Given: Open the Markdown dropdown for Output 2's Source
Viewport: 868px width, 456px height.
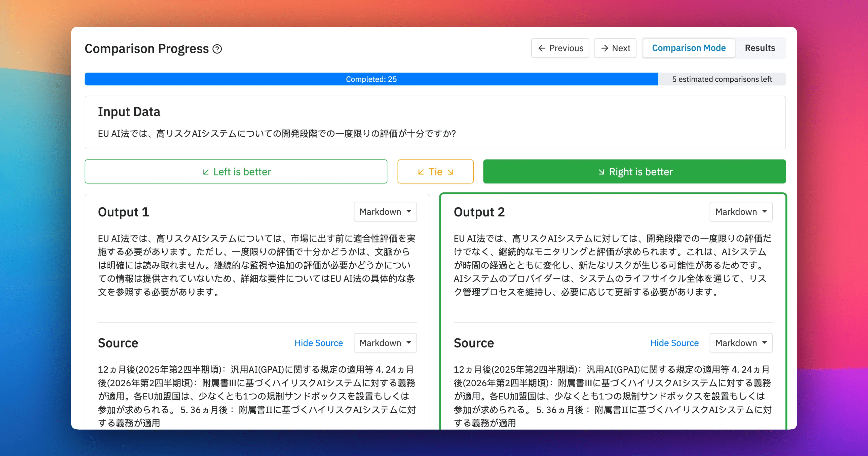Looking at the screenshot, I should pyautogui.click(x=741, y=343).
